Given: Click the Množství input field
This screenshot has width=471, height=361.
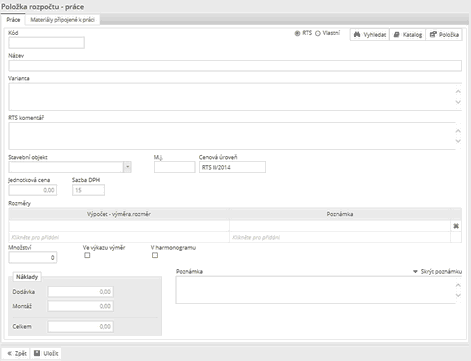Looking at the screenshot, I should (x=33, y=257).
